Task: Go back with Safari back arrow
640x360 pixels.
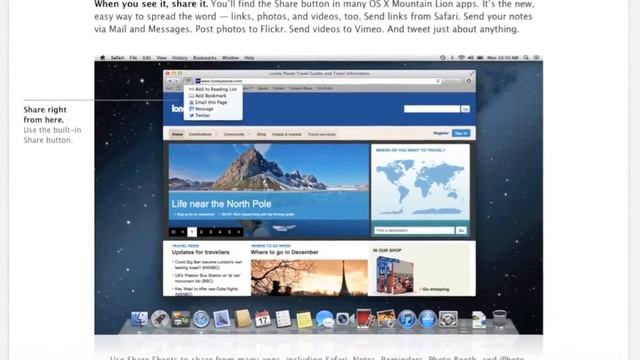Action: tap(170, 81)
